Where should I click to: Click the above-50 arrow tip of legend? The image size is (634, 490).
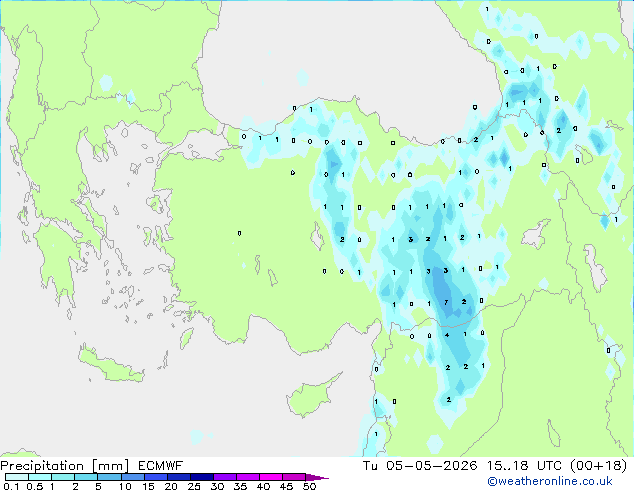point(317,477)
